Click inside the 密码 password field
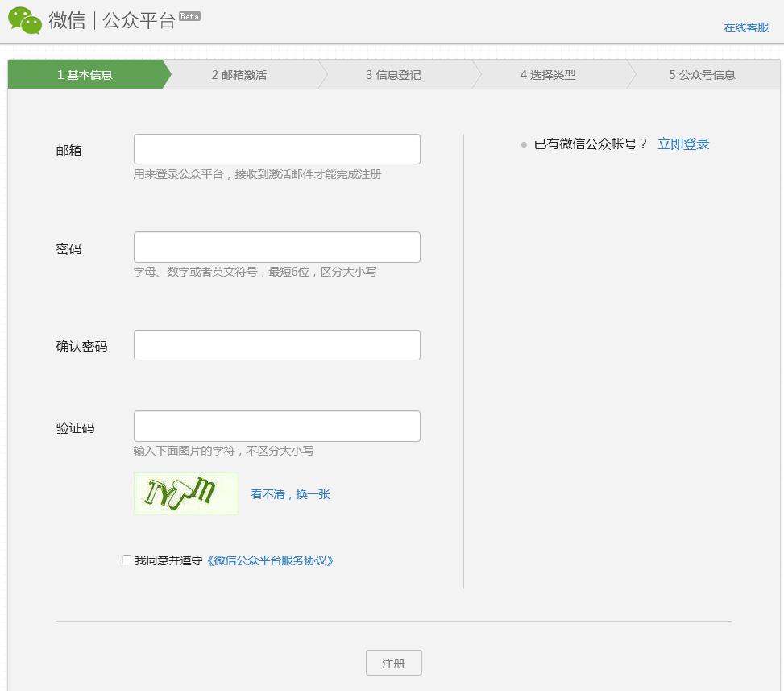The image size is (784, 691). click(276, 247)
